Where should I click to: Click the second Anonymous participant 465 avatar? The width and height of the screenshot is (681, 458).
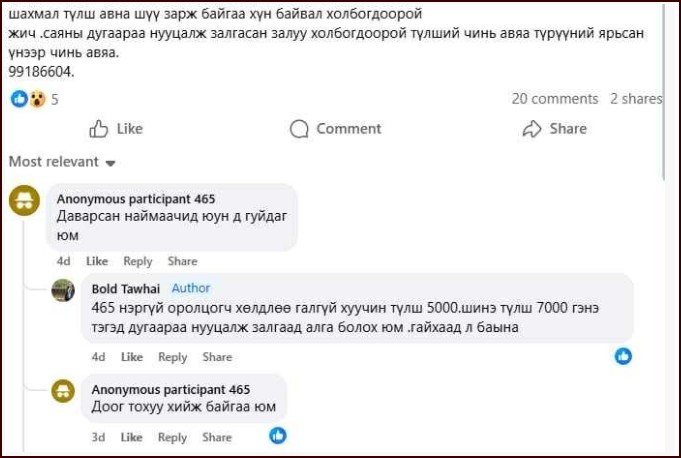point(64,391)
